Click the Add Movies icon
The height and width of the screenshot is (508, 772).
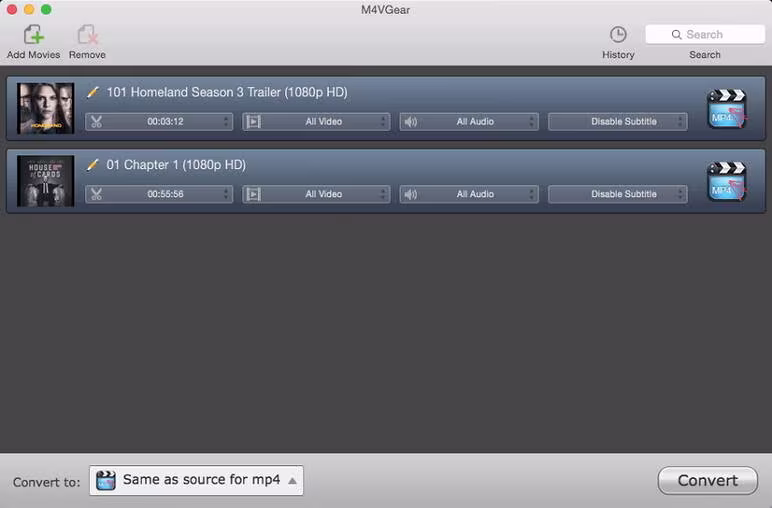pyautogui.click(x=33, y=35)
